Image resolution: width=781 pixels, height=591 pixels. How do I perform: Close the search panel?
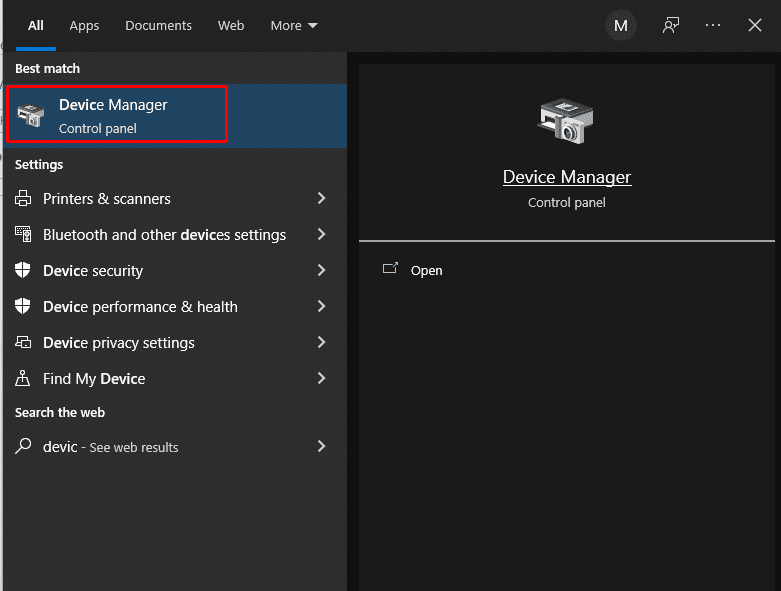pyautogui.click(x=755, y=25)
